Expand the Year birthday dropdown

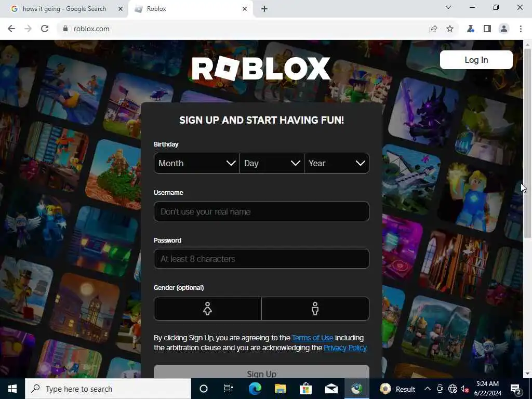[337, 163]
